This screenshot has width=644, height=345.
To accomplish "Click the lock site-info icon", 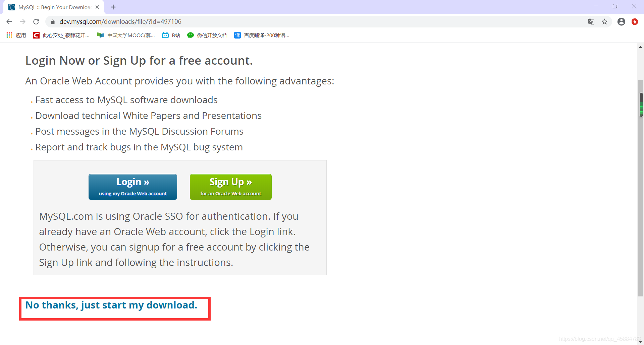I will [53, 22].
